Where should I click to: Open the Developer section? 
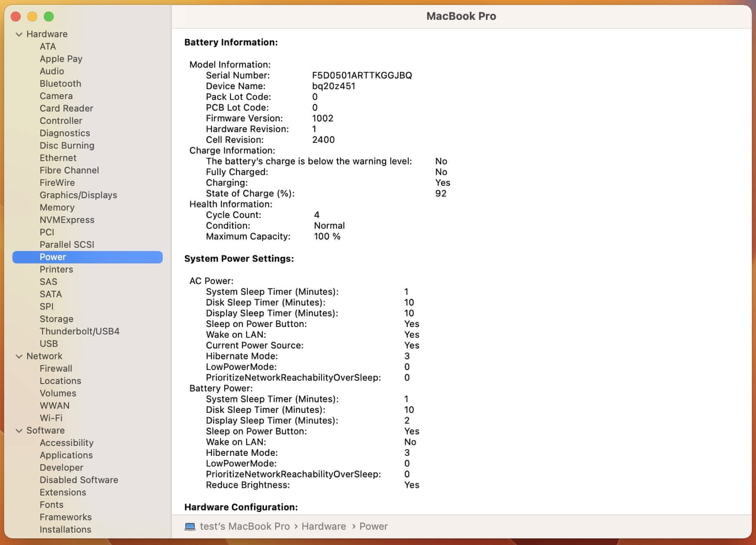[62, 467]
